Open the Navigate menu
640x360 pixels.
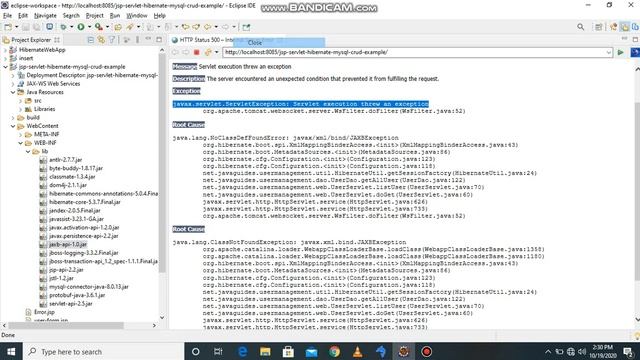[x=45, y=16]
